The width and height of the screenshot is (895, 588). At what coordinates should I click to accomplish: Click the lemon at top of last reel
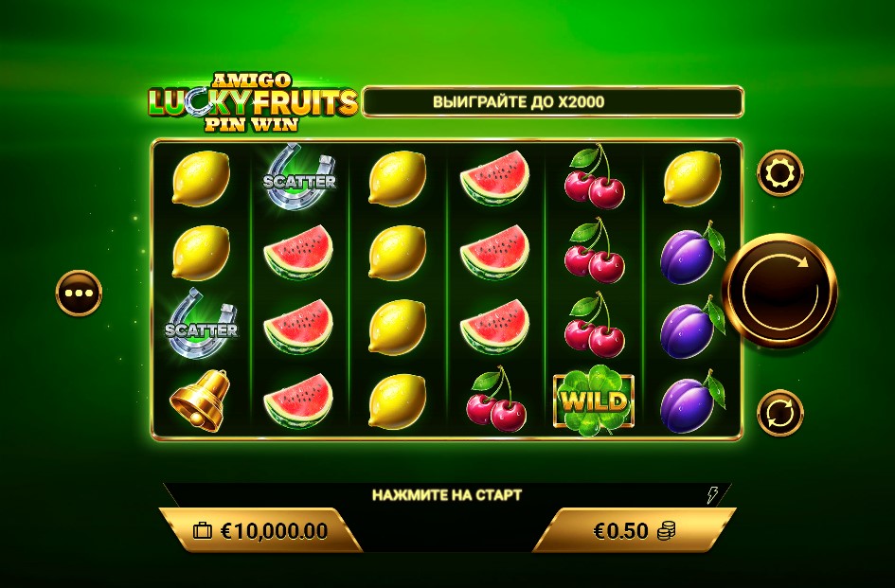pyautogui.click(x=691, y=178)
